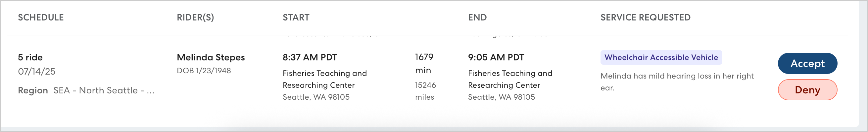This screenshot has width=868, height=132.
Task: Select the start location Fisheries Teaching address
Action: (x=324, y=79)
